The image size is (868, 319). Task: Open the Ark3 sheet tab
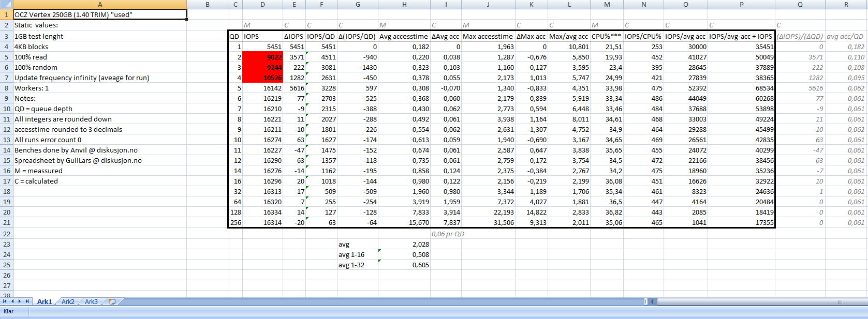(91, 301)
